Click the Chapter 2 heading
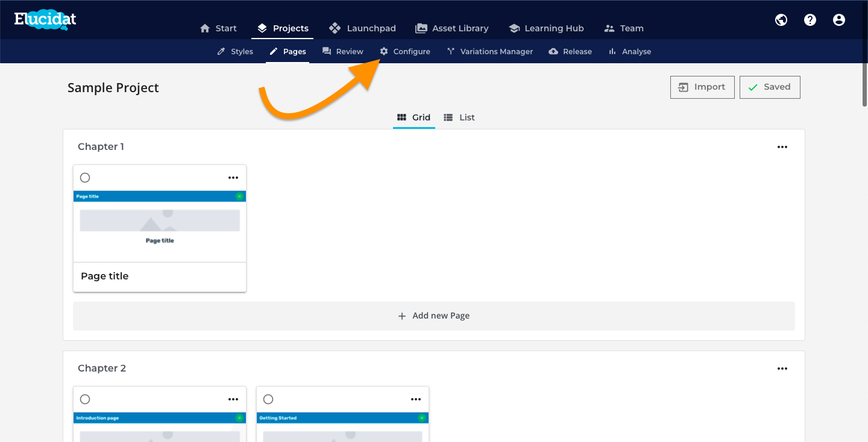Screen dimensions: 868x442 click(x=102, y=369)
